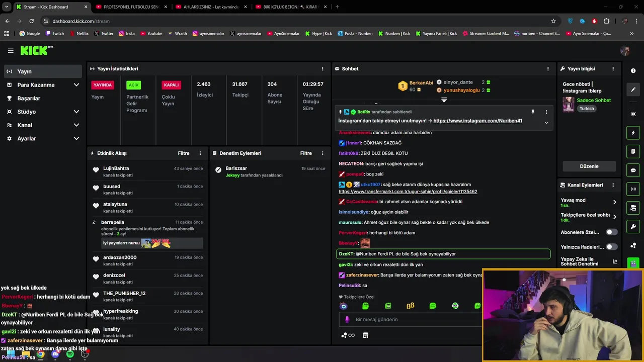Screen dimensions: 644x362
Task: Click the Düzenle button
Action: 589,166
